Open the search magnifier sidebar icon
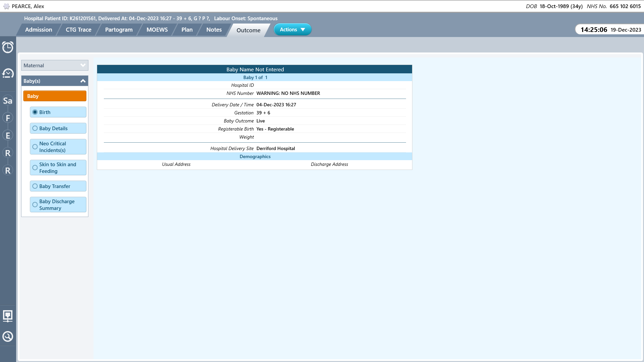Viewport: 644px width, 362px height. 8,336
